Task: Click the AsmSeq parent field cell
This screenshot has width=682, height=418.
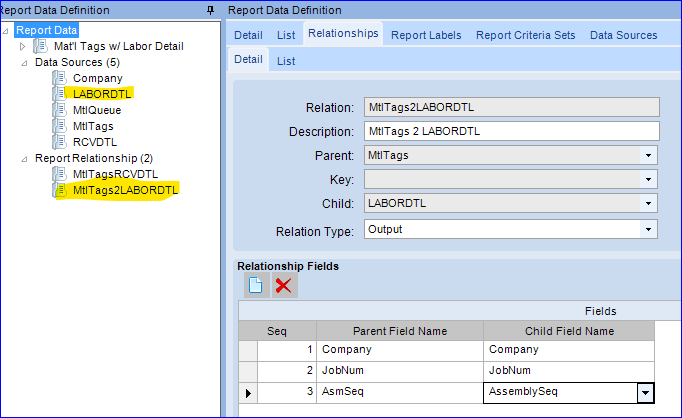Action: (x=400, y=393)
